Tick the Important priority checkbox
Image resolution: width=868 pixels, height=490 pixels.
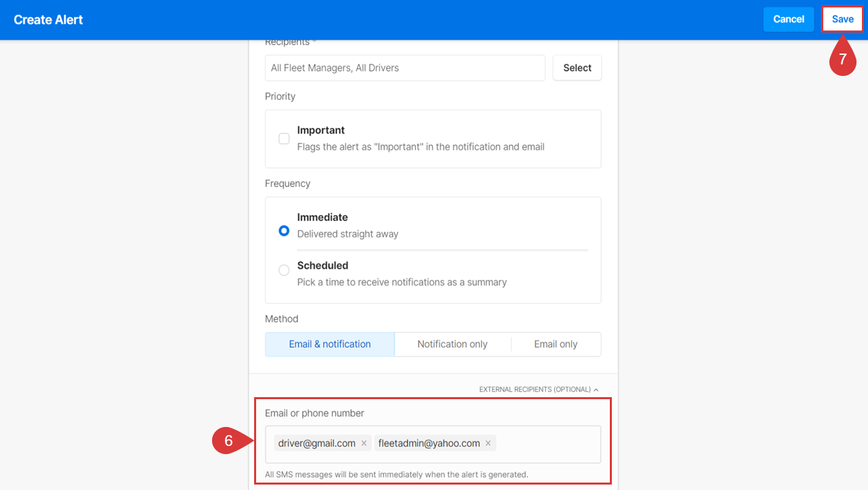point(285,138)
